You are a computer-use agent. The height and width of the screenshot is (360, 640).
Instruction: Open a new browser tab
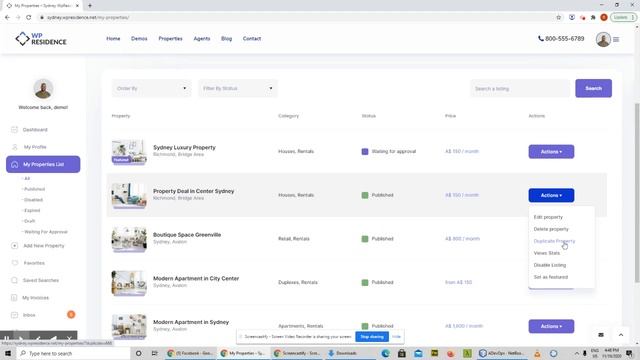coord(90,6)
